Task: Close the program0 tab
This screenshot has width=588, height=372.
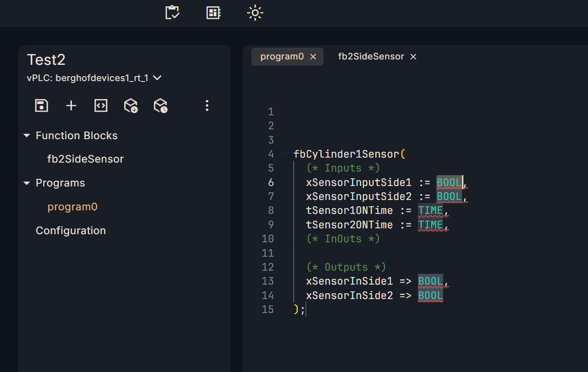Action: 314,57
